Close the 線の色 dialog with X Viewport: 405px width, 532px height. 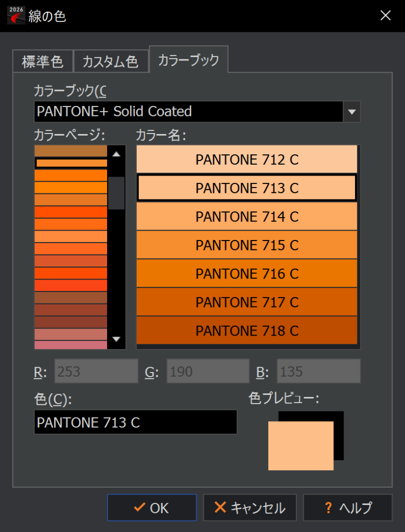(x=386, y=16)
